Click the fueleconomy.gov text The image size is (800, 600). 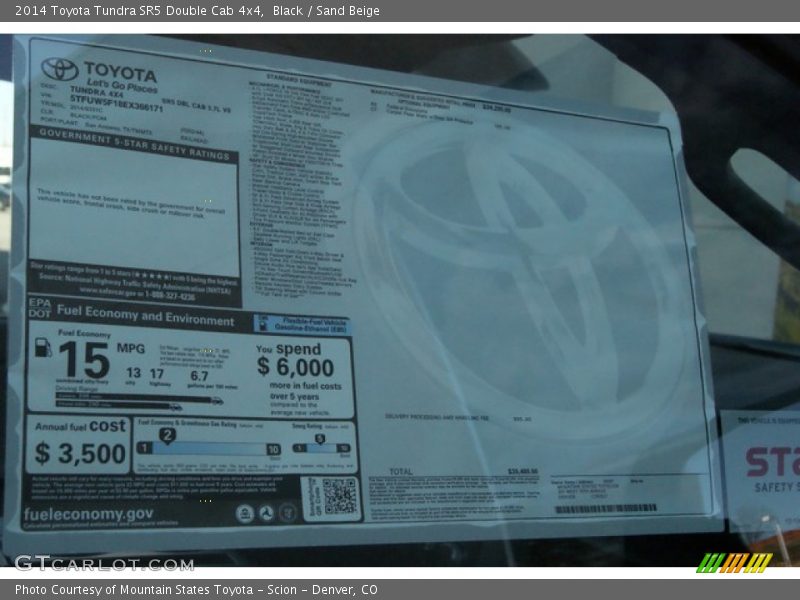[88, 514]
